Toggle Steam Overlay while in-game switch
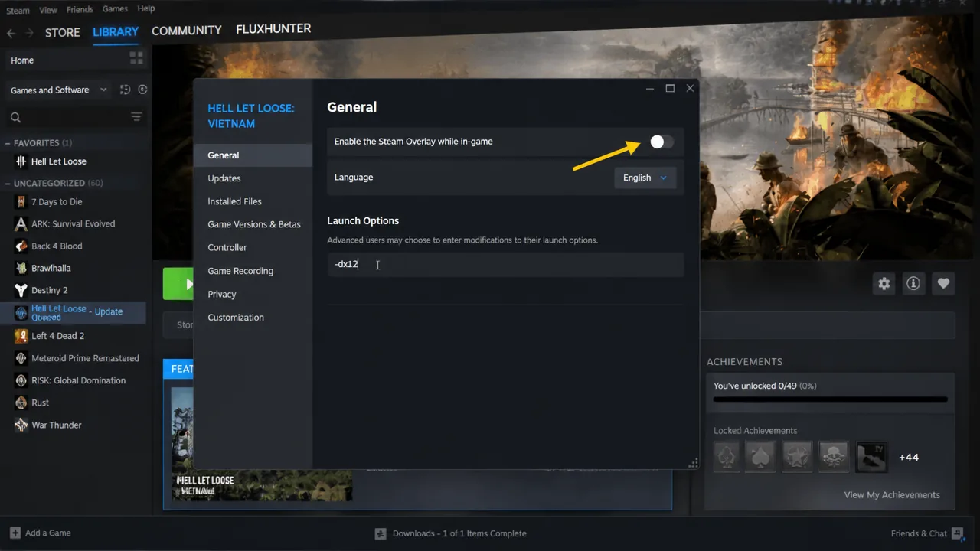 tap(661, 142)
